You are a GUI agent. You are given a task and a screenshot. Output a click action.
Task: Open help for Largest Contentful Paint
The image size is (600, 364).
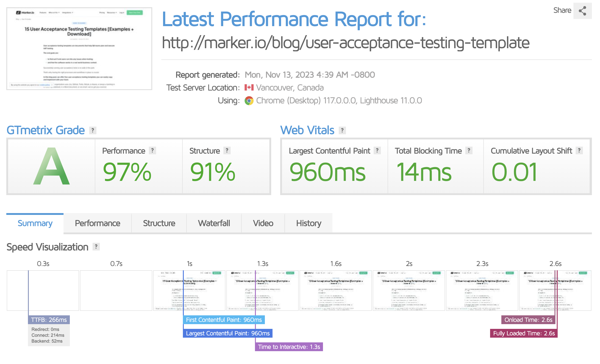[x=377, y=151]
